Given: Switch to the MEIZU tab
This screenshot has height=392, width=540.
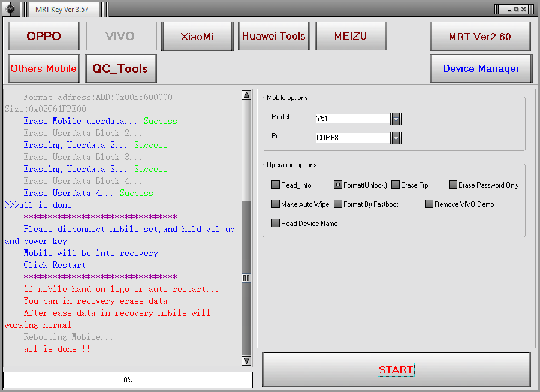Looking at the screenshot, I should (x=351, y=36).
